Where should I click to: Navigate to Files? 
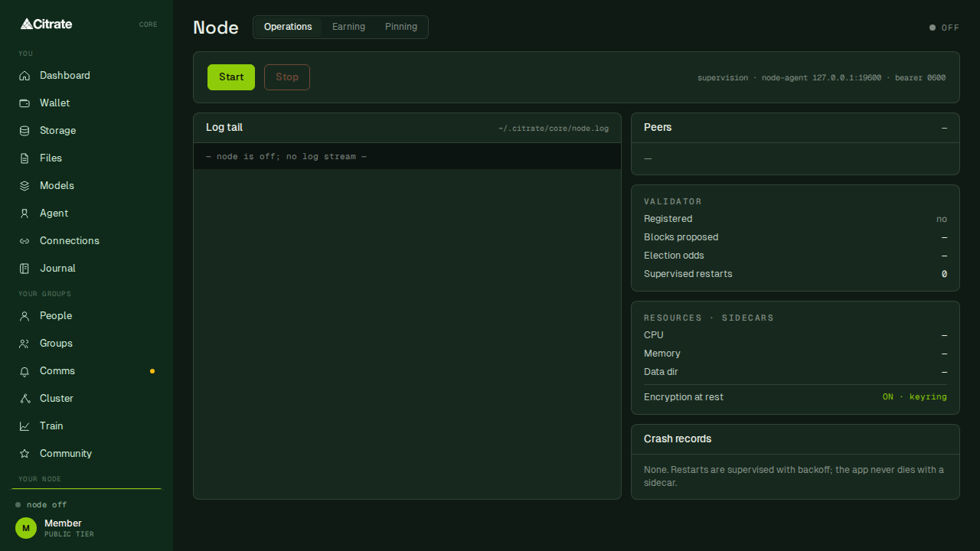(87, 158)
